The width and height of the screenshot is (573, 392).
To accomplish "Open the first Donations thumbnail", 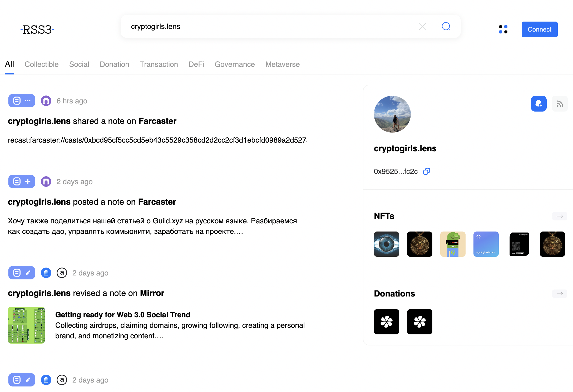I will (x=386, y=322).
